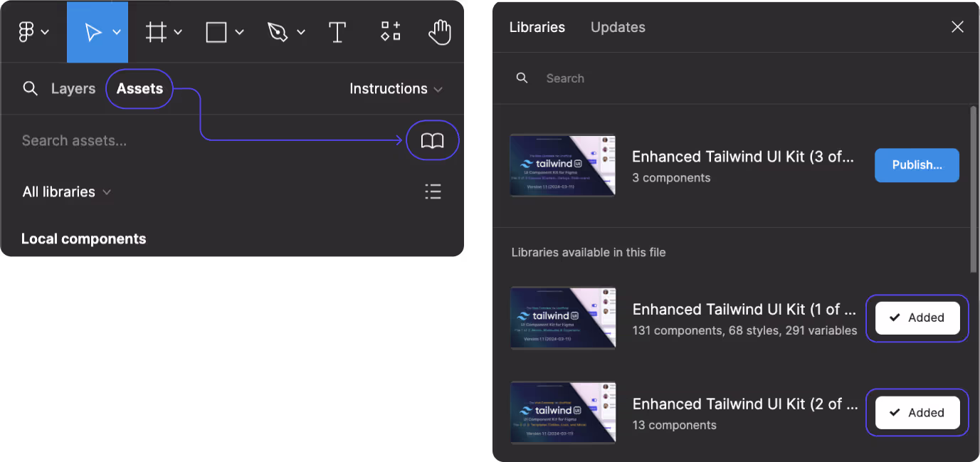
Task: Click the Publish button
Action: (x=917, y=165)
